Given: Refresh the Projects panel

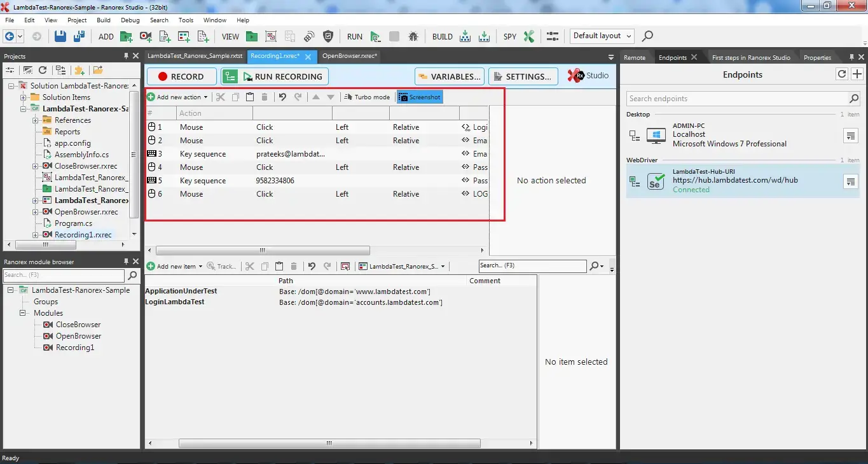Looking at the screenshot, I should (43, 70).
